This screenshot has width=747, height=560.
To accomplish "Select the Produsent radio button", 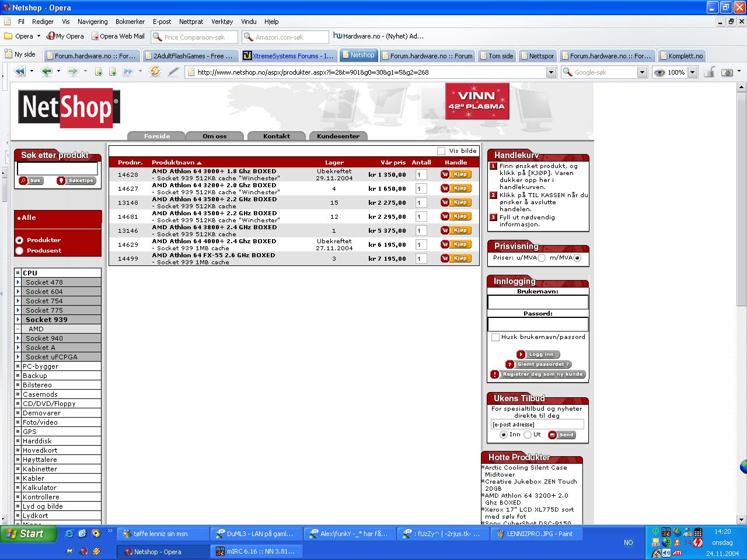I will pos(19,251).
